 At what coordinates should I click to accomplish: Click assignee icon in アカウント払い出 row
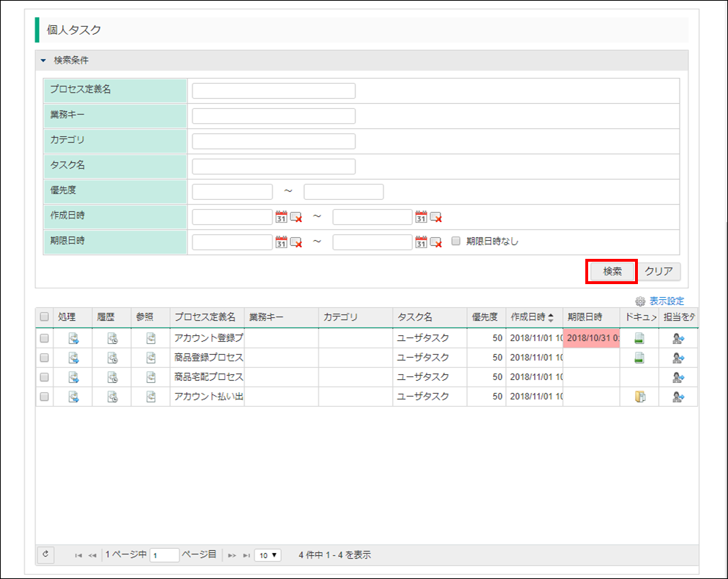(678, 397)
